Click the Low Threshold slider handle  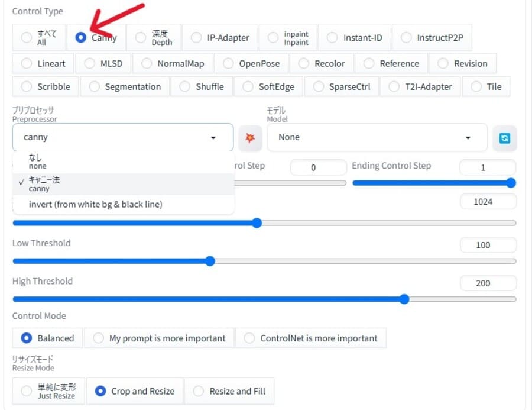tap(210, 261)
